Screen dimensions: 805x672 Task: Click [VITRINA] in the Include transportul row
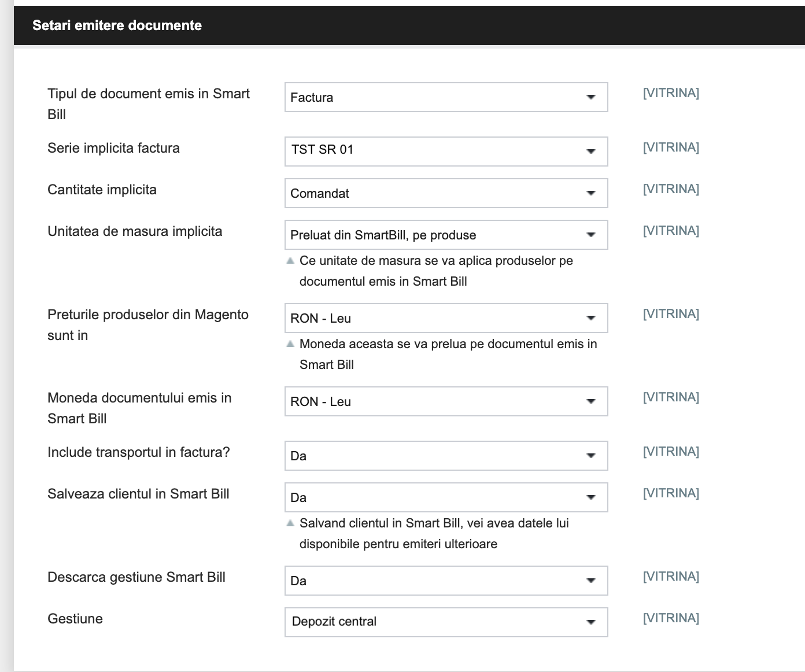coord(671,452)
